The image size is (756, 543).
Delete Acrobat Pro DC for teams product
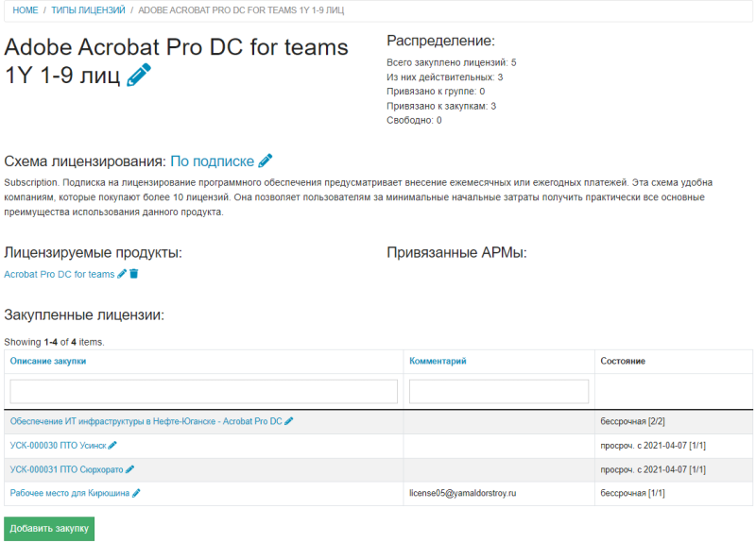[x=134, y=274]
